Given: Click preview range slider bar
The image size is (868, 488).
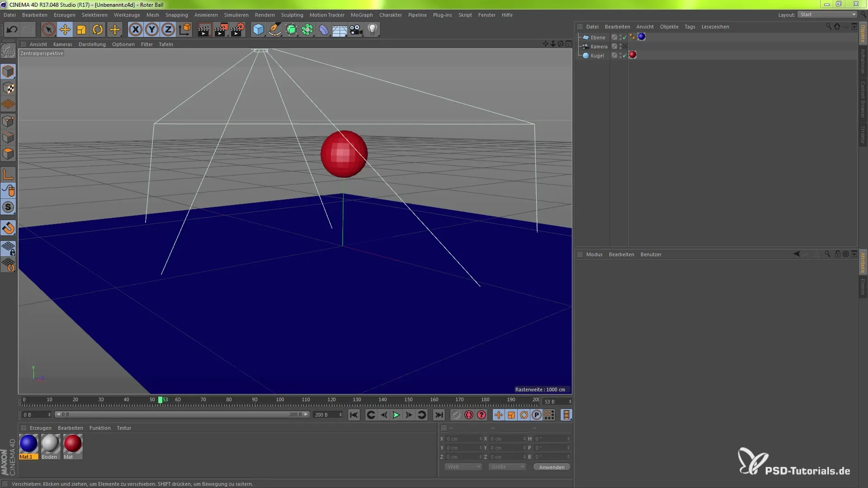Looking at the screenshot, I should (x=182, y=414).
